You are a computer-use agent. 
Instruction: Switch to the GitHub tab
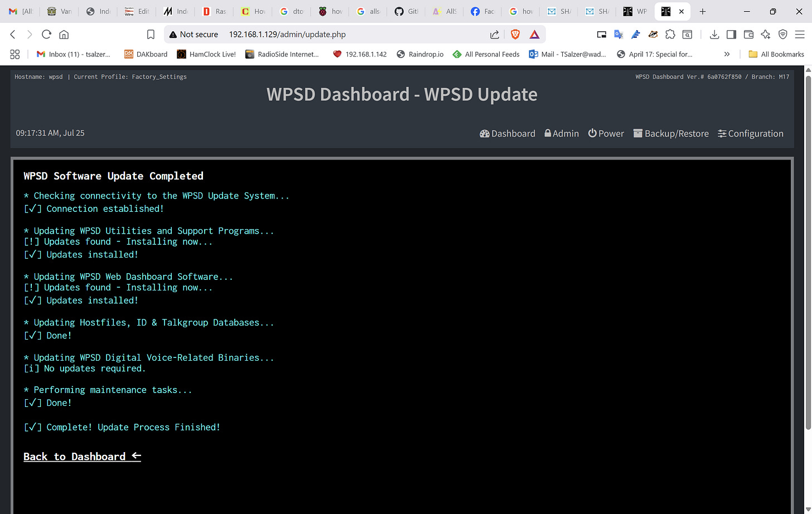[x=406, y=11]
